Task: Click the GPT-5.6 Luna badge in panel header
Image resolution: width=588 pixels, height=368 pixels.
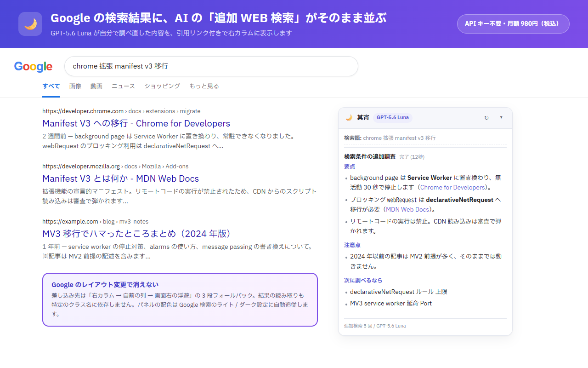Action: point(393,117)
